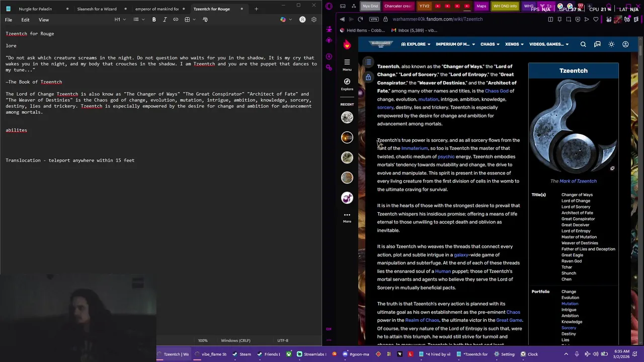Show hidden system tray icons chevron

point(566,354)
